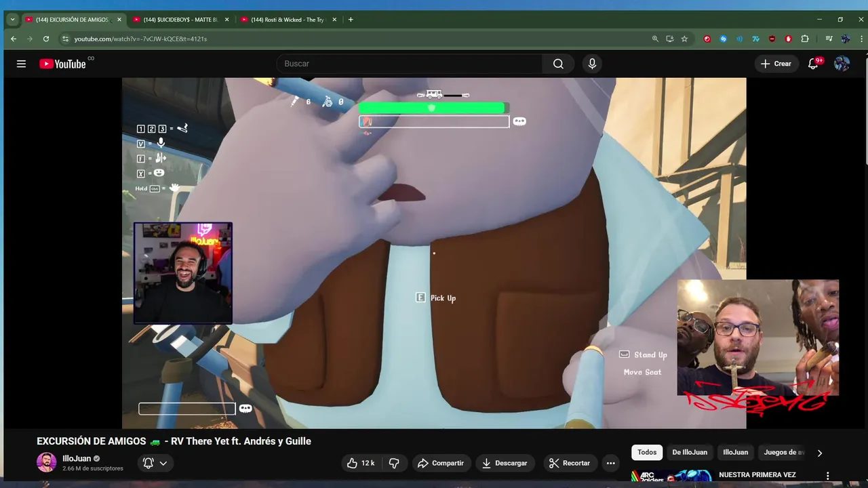
Task: Select the Todos filter chip
Action: pyautogui.click(x=647, y=453)
